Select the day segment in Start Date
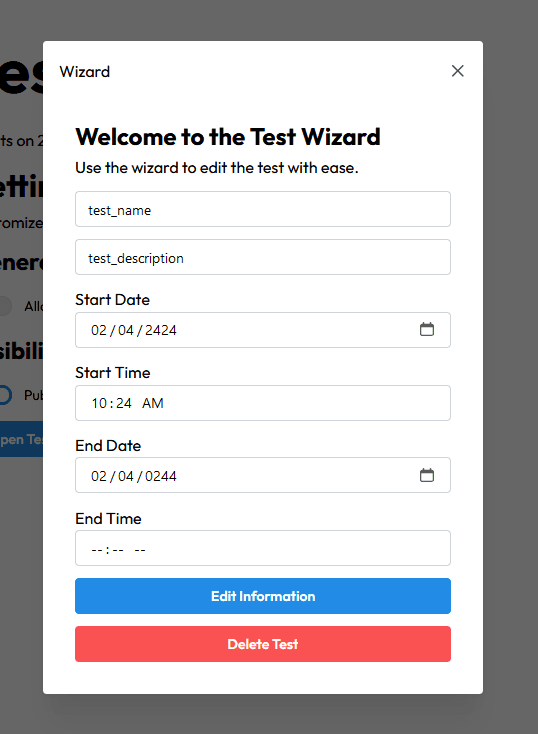Image resolution: width=538 pixels, height=734 pixels. (x=126, y=330)
